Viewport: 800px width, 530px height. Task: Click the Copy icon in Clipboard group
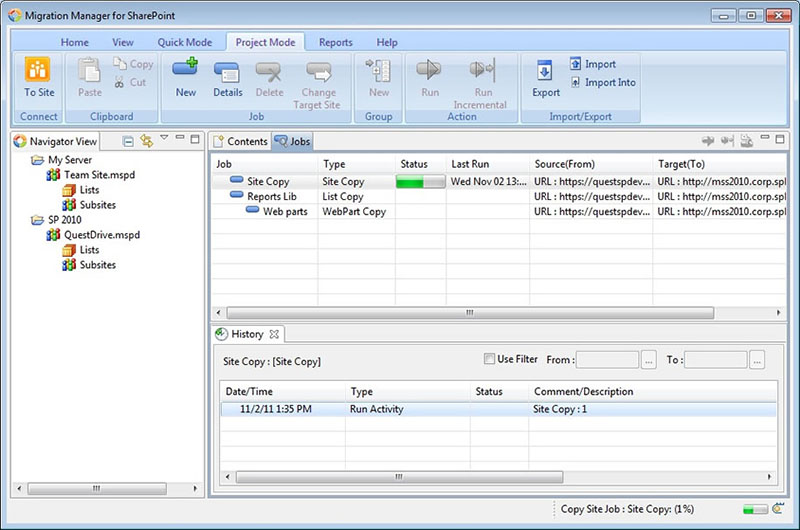tap(120, 63)
